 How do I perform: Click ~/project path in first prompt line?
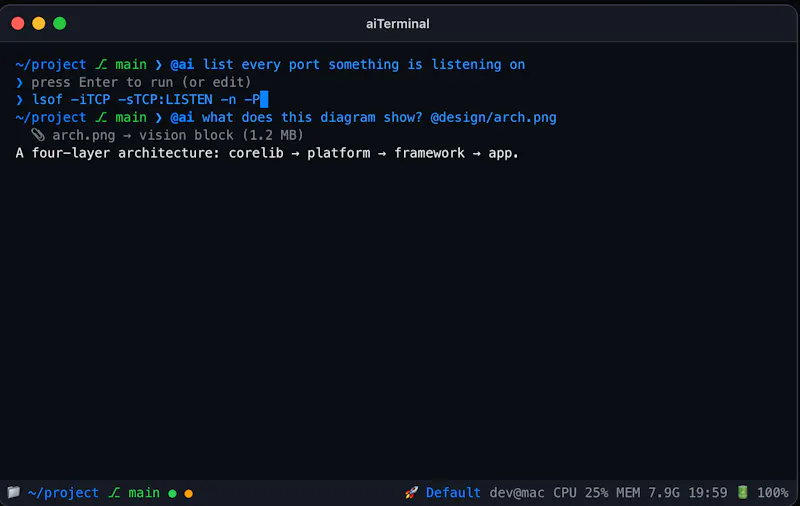51,65
